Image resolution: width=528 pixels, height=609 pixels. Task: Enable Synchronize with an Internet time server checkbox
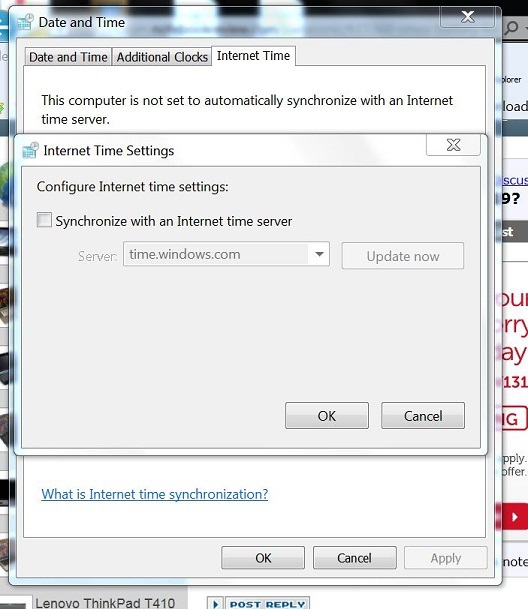click(44, 220)
